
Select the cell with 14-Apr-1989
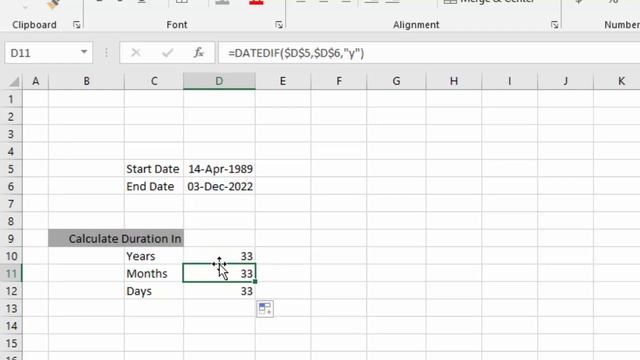220,169
